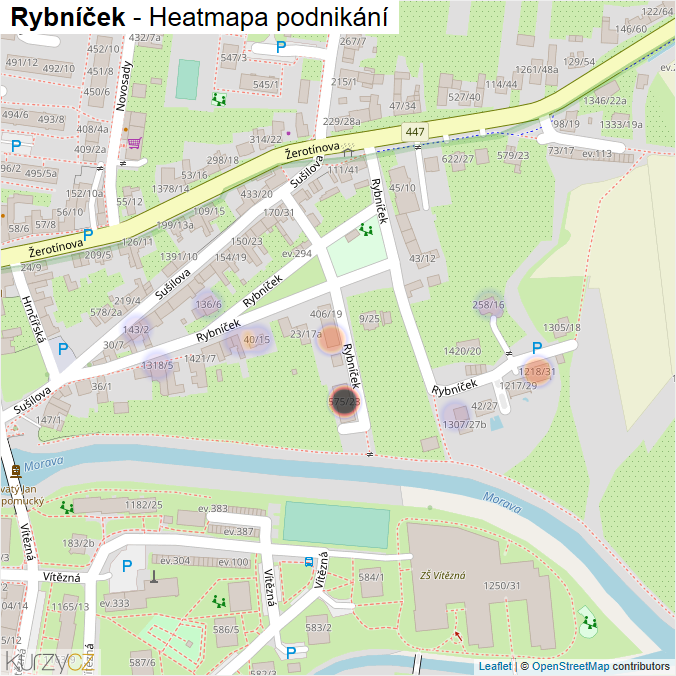
Task: Click the playground icon east of ZŠ Vítězná
Action: [589, 623]
